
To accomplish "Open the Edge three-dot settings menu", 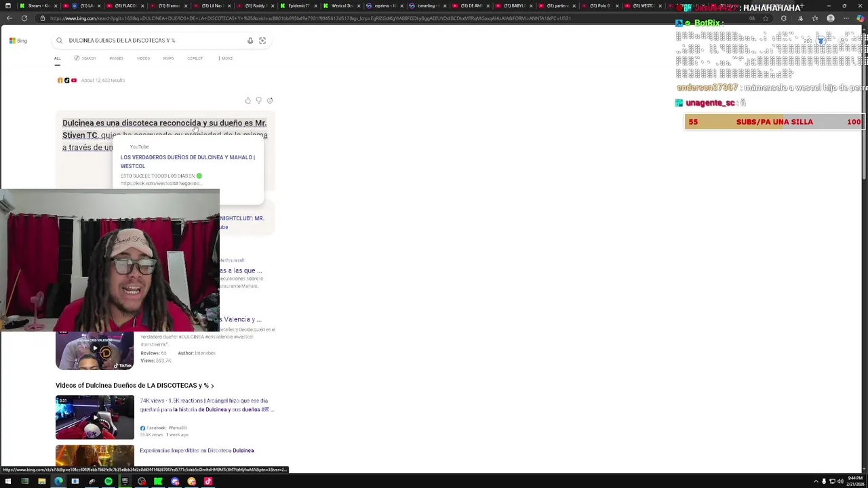I will (845, 18).
